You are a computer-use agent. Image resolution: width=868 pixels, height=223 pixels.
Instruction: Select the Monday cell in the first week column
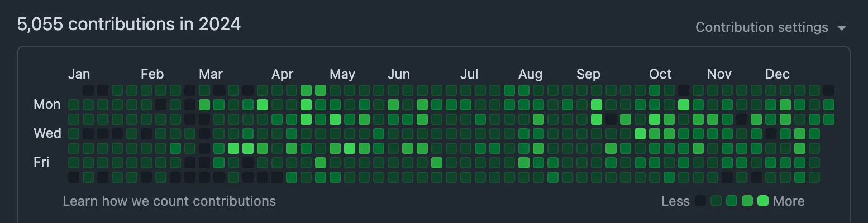point(74,104)
